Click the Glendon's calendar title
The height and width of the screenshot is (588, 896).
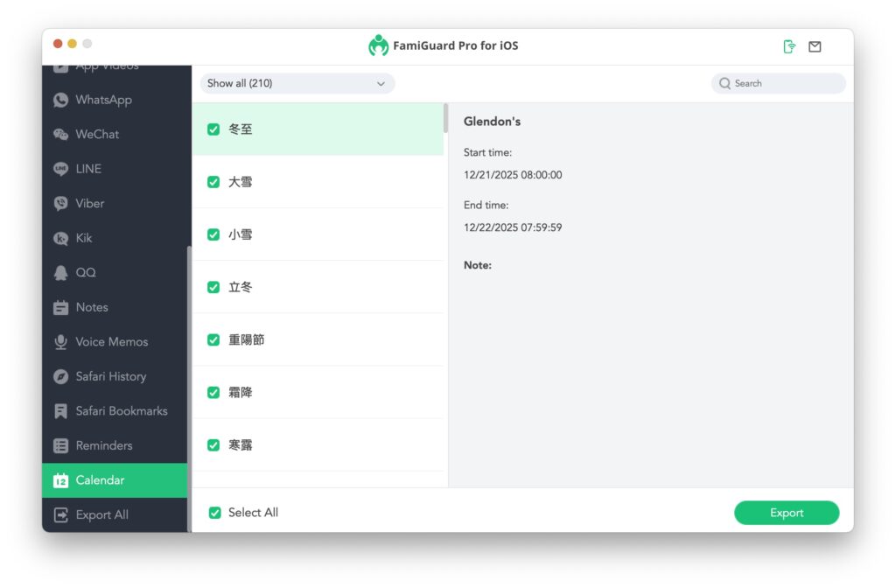492,122
